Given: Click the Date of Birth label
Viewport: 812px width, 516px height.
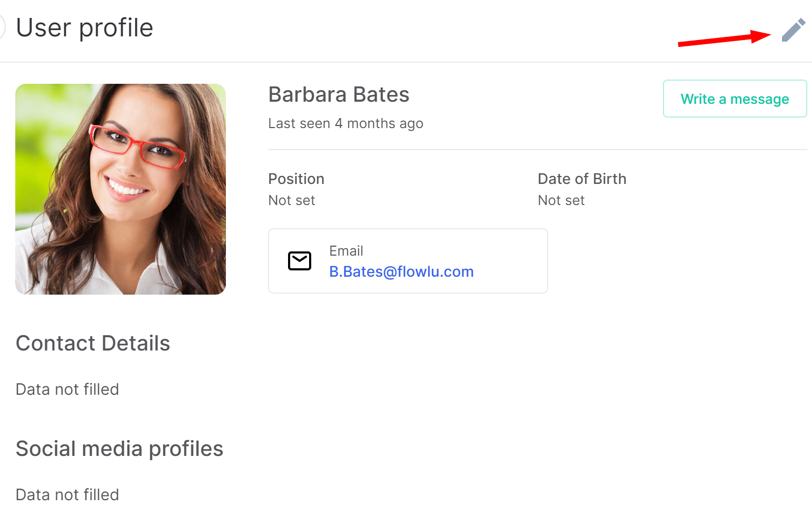Looking at the screenshot, I should [x=582, y=179].
